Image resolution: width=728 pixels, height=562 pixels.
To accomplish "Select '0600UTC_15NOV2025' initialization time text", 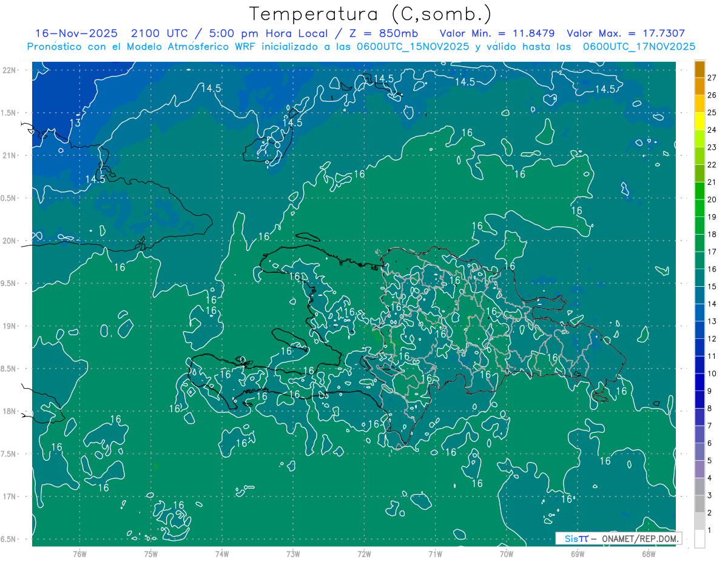I will 411,46.
